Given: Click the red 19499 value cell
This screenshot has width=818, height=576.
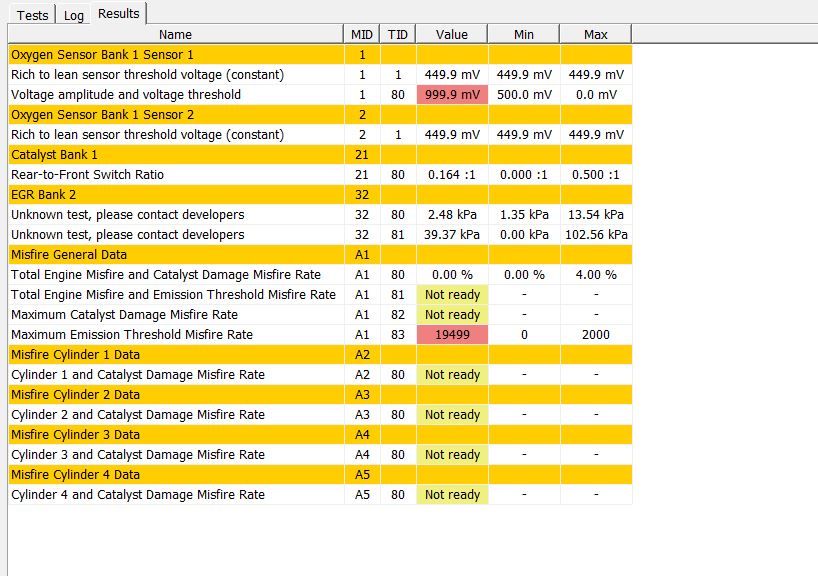Looking at the screenshot, I should 452,334.
